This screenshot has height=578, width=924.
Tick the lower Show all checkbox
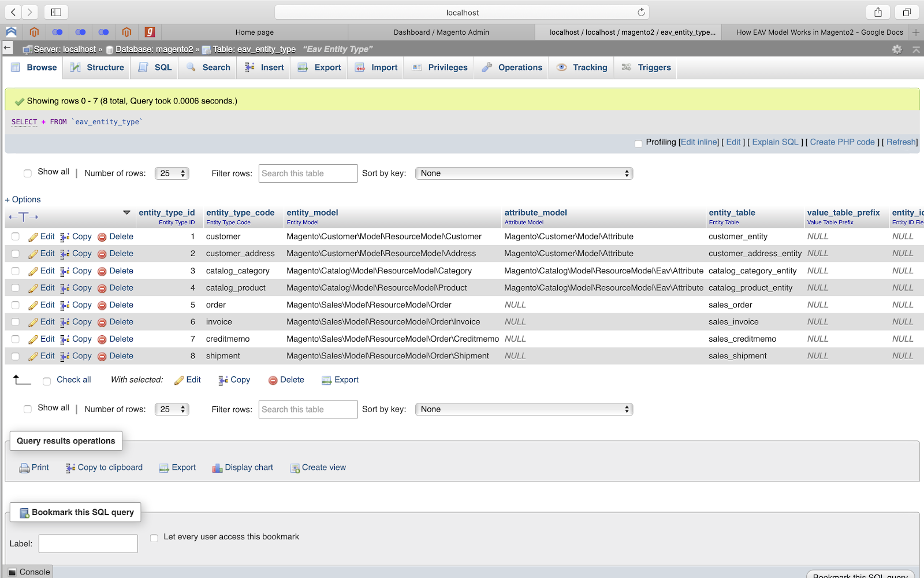27,409
